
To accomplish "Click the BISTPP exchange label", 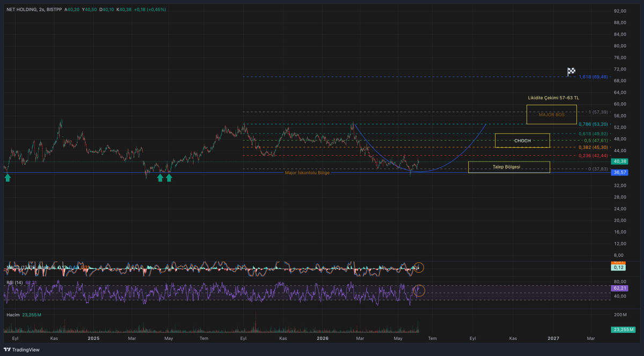I will coord(54,9).
